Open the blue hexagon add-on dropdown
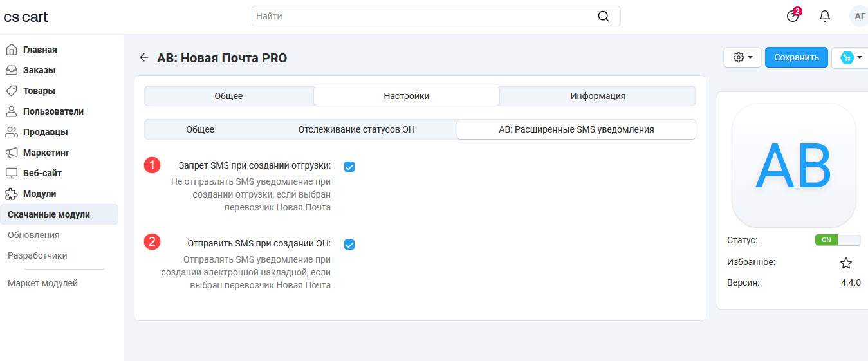The height and width of the screenshot is (361, 868). coord(851,57)
